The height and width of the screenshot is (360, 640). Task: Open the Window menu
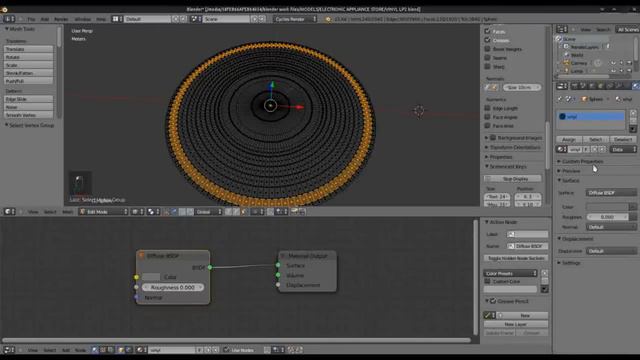click(82, 19)
